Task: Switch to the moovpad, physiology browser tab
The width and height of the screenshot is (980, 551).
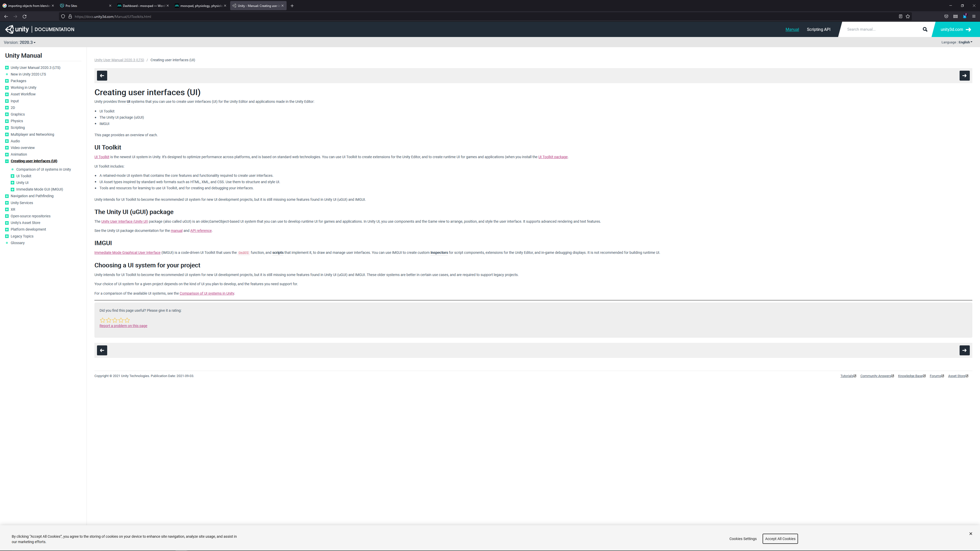Action: tap(200, 6)
